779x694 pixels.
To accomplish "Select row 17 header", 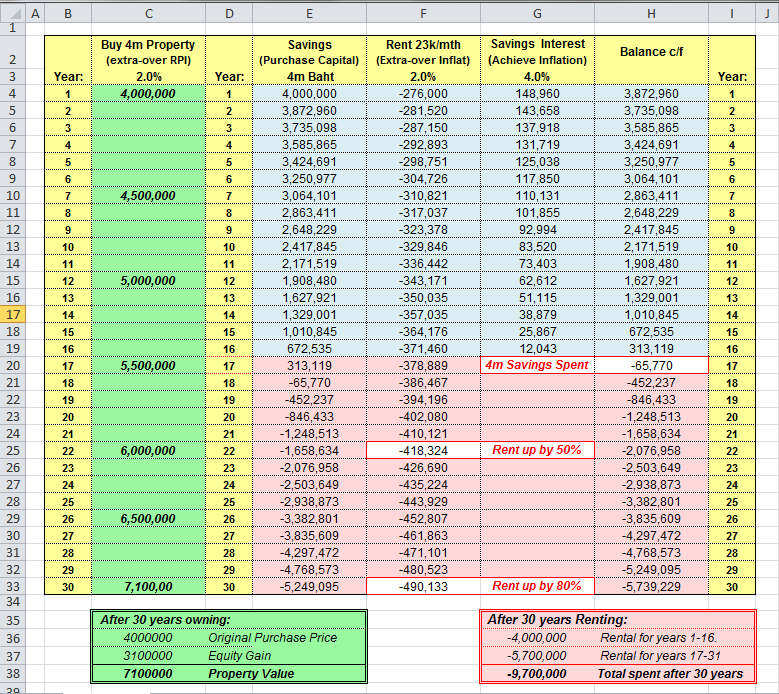I will pos(13,314).
